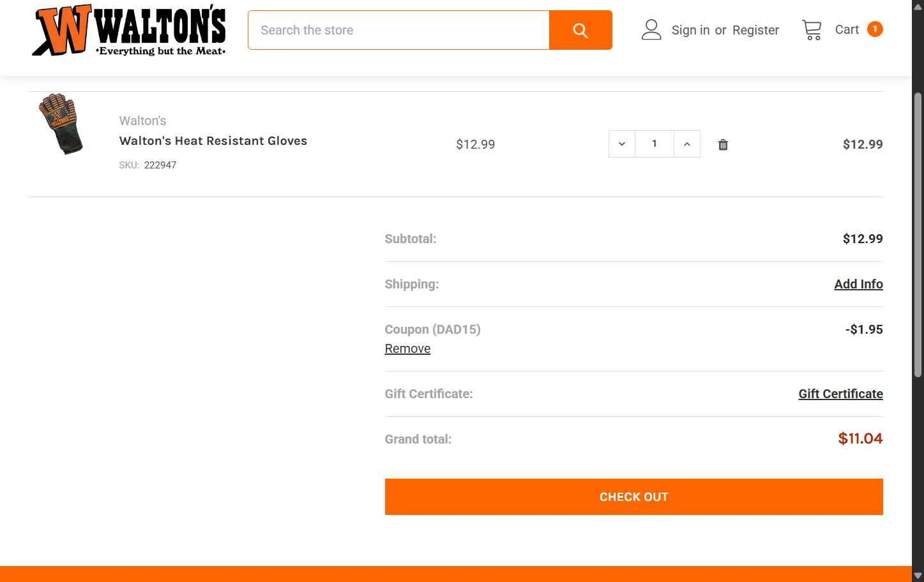This screenshot has width=924, height=582.
Task: Click the user account icon
Action: pyautogui.click(x=651, y=30)
